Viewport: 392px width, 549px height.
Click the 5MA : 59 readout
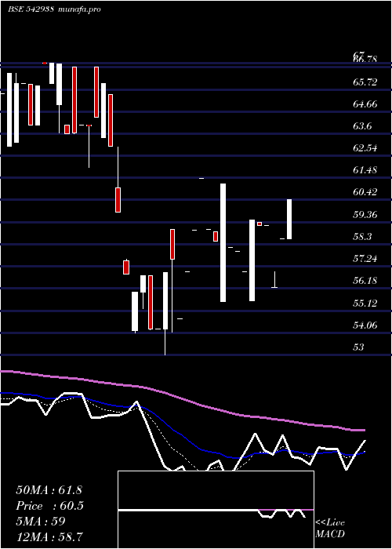[x=41, y=522]
